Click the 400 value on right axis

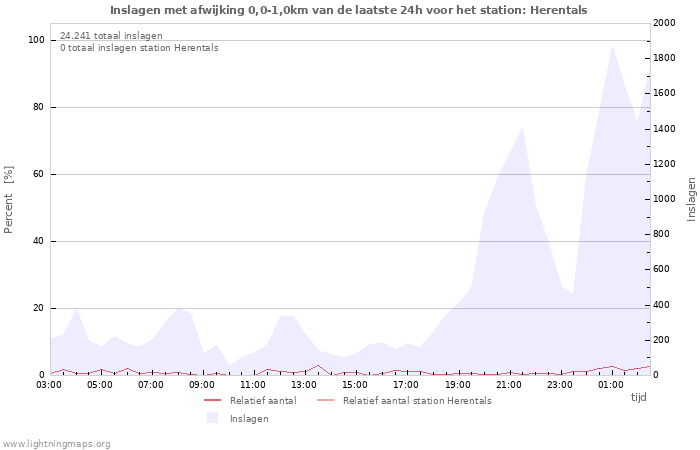coord(662,305)
